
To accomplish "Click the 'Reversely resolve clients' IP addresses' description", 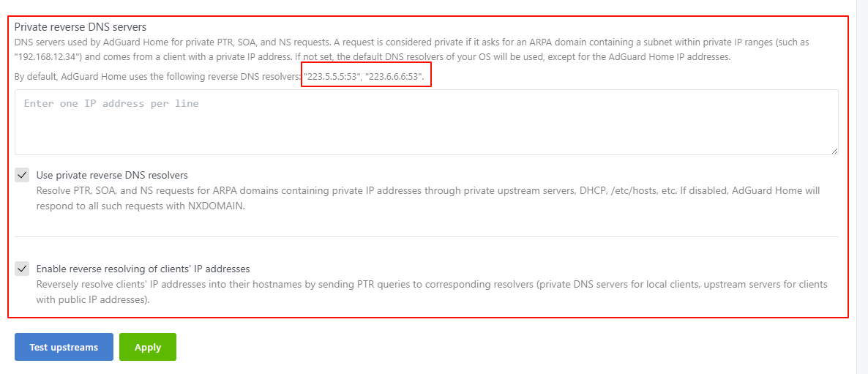I will pyautogui.click(x=432, y=293).
